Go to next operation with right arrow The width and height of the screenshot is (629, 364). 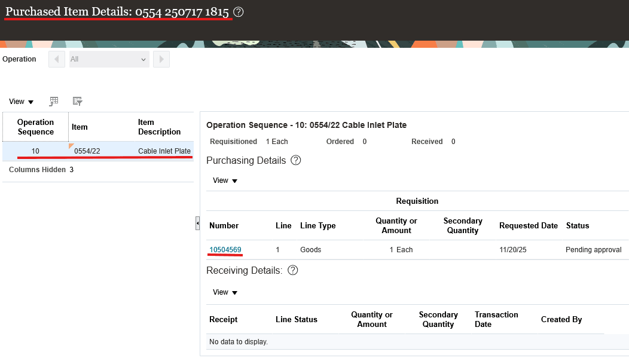(161, 60)
